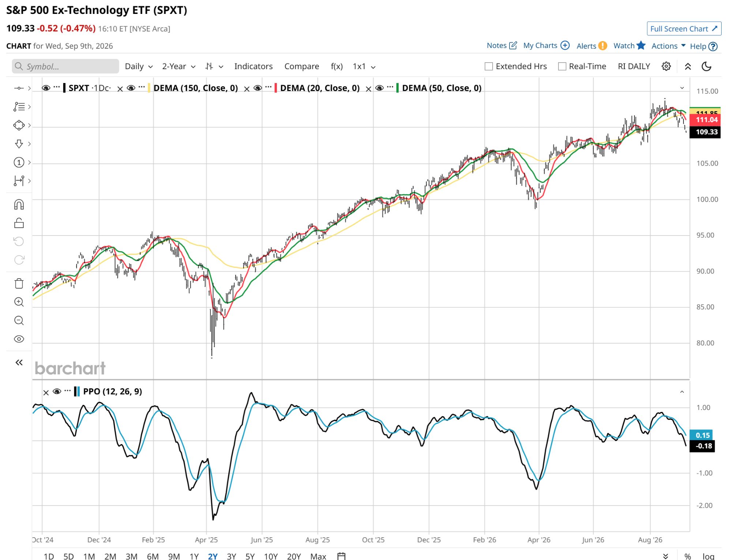The image size is (749, 560).
Task: Click the lock drawings icon
Action: (19, 223)
